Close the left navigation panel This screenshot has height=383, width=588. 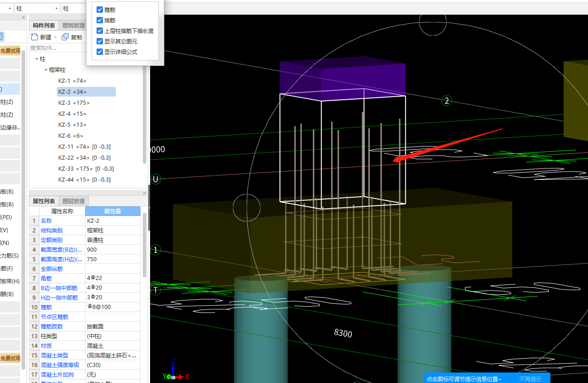coord(23,17)
